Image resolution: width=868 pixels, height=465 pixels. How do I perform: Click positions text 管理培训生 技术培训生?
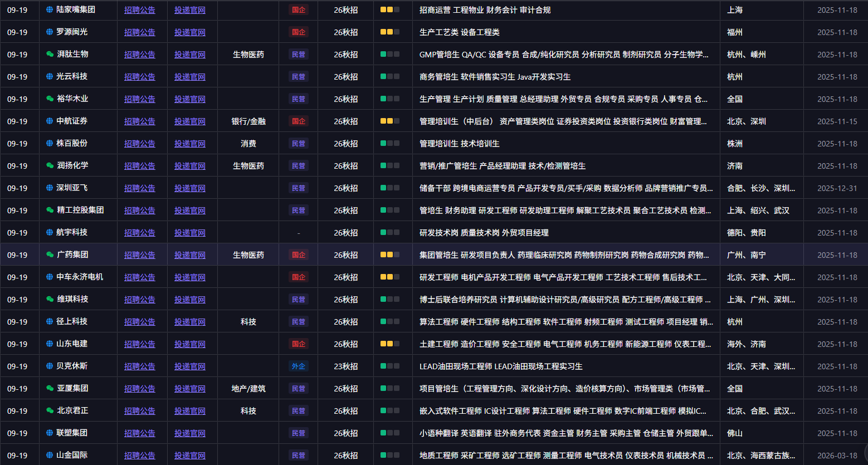pos(460,144)
